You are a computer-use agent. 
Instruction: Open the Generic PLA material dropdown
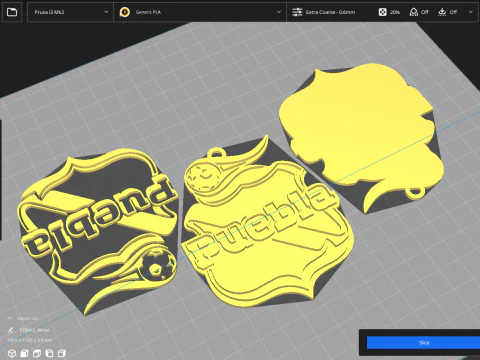200,12
